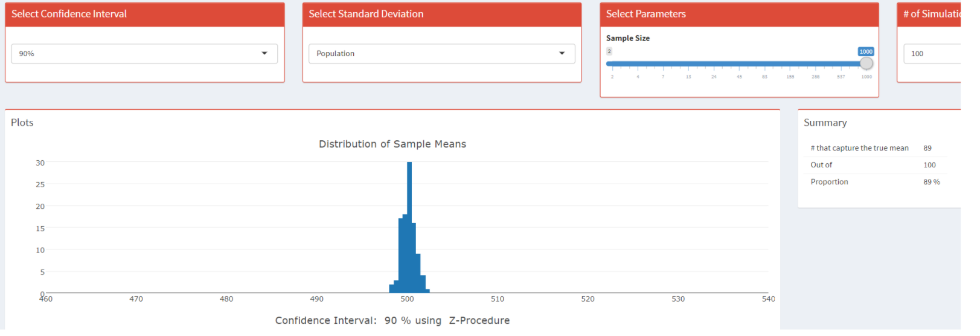Click the y-axis label 30

[x=40, y=163]
